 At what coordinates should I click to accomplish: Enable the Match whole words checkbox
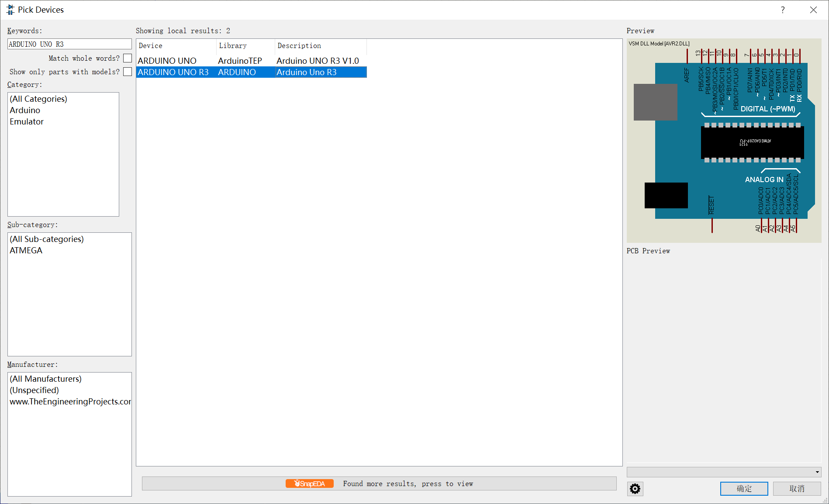(127, 58)
